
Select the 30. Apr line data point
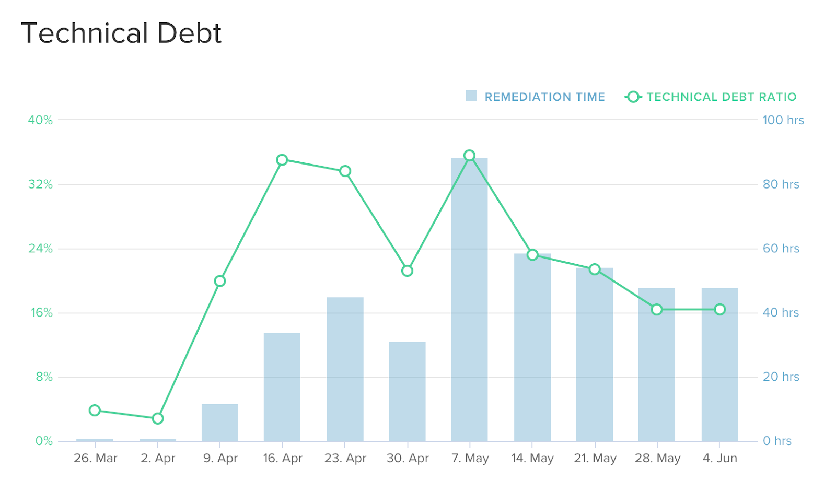407,271
